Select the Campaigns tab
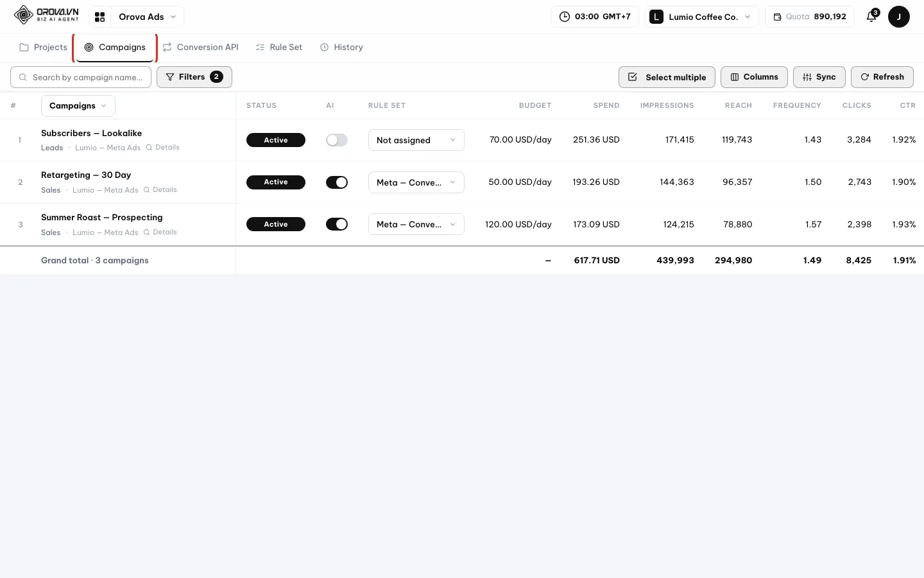This screenshot has height=578, width=924. coord(115,48)
